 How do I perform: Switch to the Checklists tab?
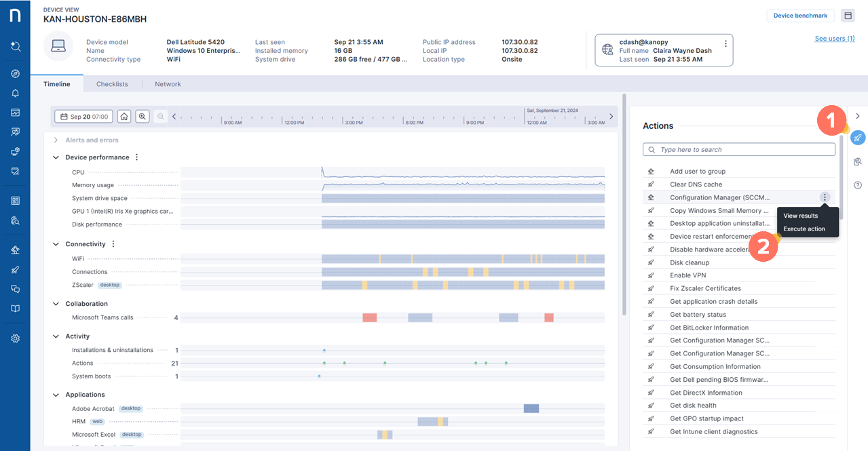(x=112, y=84)
